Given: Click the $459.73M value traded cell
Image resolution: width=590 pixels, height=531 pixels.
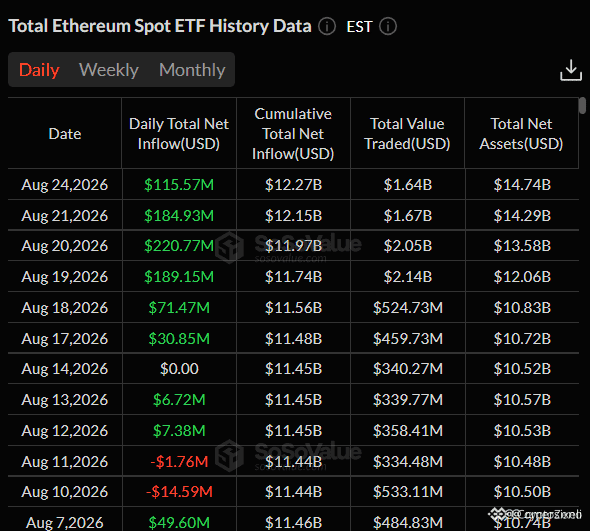Looking at the screenshot, I should click(408, 339).
